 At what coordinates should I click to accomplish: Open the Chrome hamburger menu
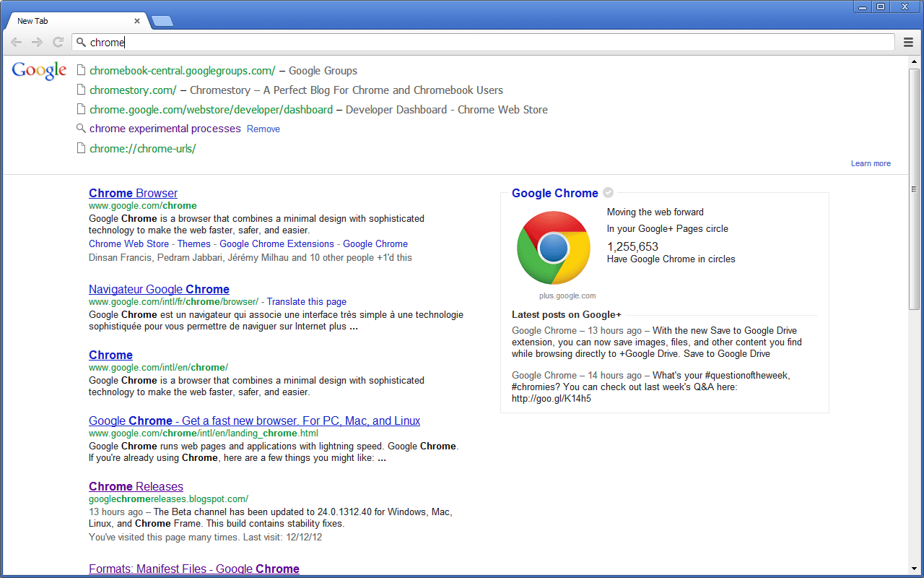pyautogui.click(x=909, y=43)
